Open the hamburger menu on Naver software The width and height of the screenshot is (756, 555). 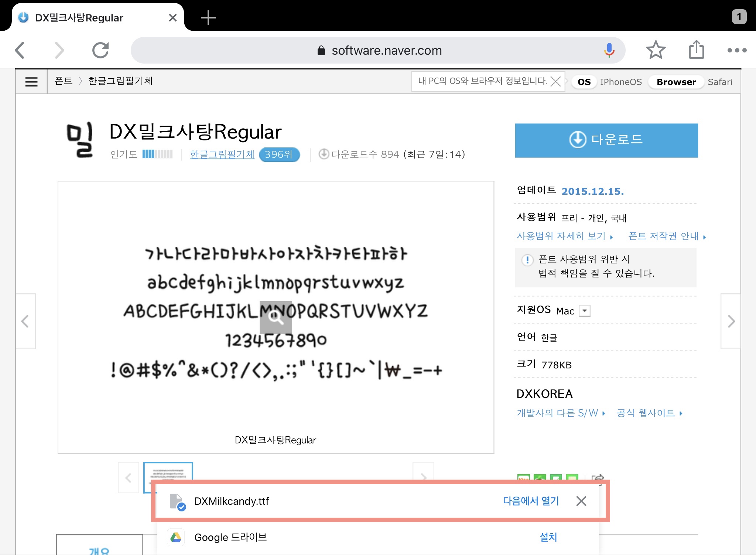pyautogui.click(x=31, y=81)
